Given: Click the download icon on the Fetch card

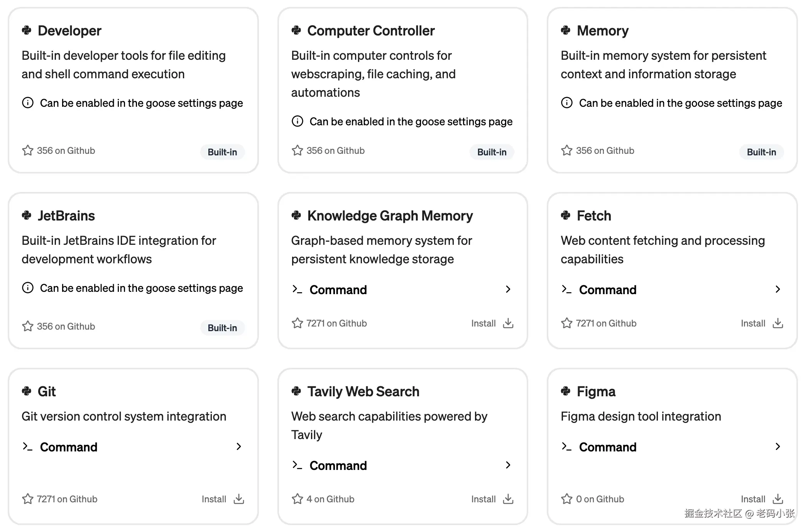Looking at the screenshot, I should tap(778, 323).
